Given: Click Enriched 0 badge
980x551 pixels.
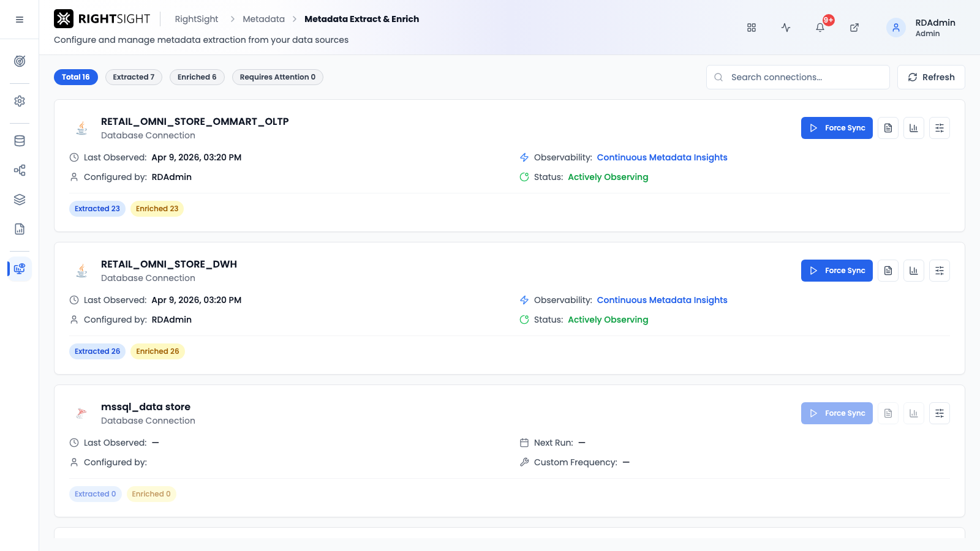Looking at the screenshot, I should pos(151,494).
